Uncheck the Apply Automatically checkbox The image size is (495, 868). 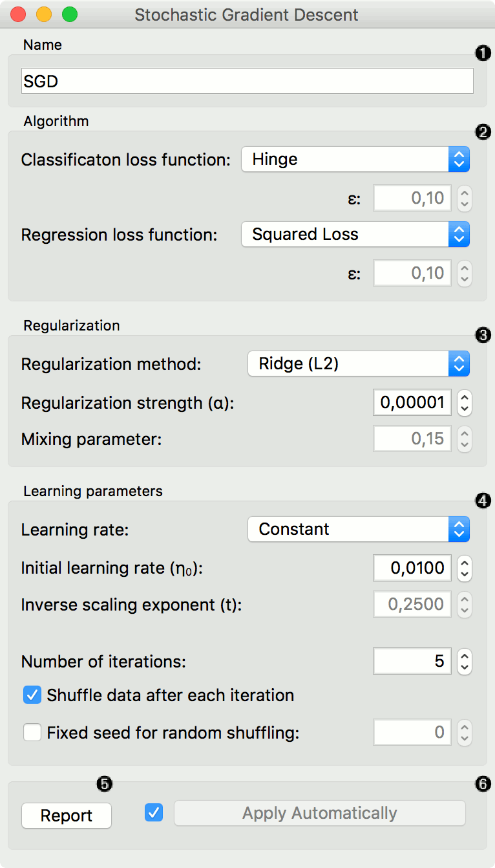154,812
